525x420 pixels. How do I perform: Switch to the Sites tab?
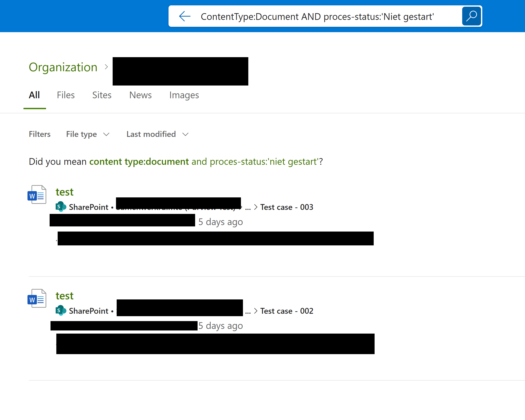pyautogui.click(x=102, y=95)
